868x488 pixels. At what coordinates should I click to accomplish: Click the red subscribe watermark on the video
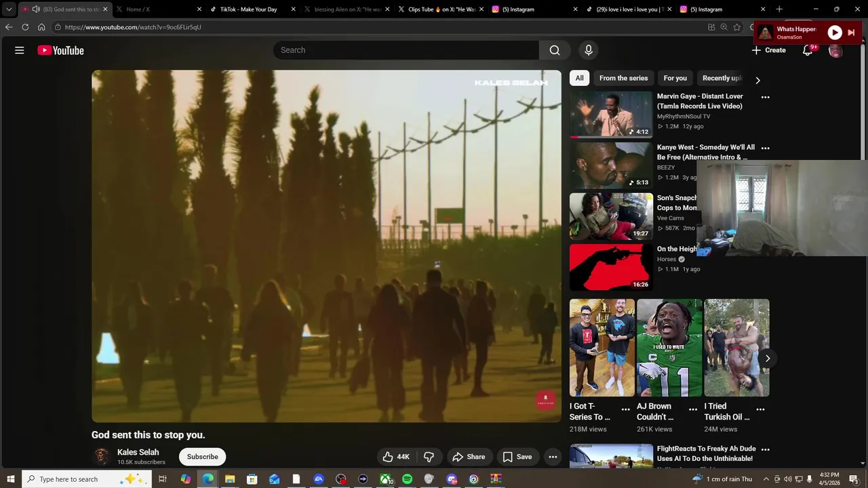pyautogui.click(x=545, y=399)
